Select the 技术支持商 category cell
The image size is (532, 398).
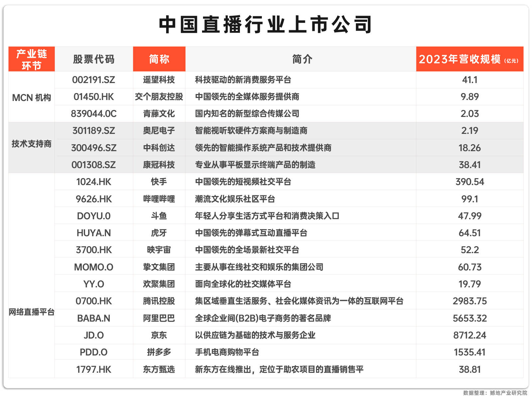pyautogui.click(x=32, y=144)
